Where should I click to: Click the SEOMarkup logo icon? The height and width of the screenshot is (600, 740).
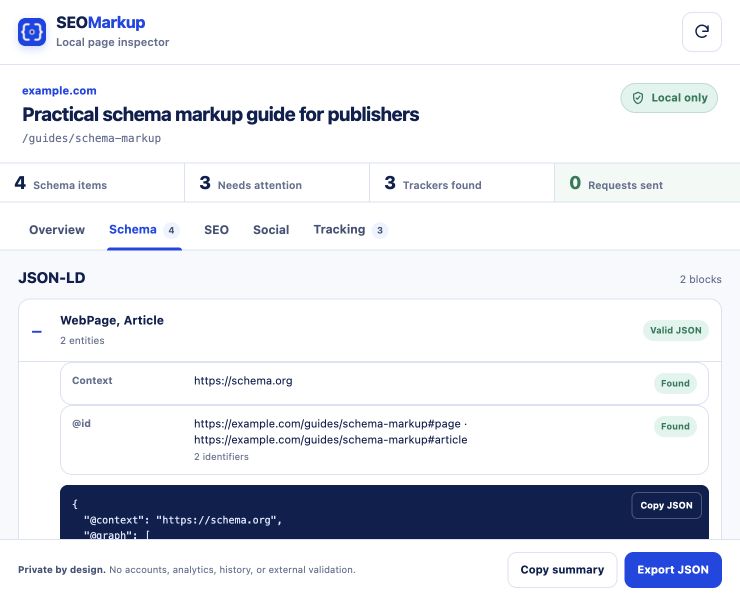click(32, 32)
